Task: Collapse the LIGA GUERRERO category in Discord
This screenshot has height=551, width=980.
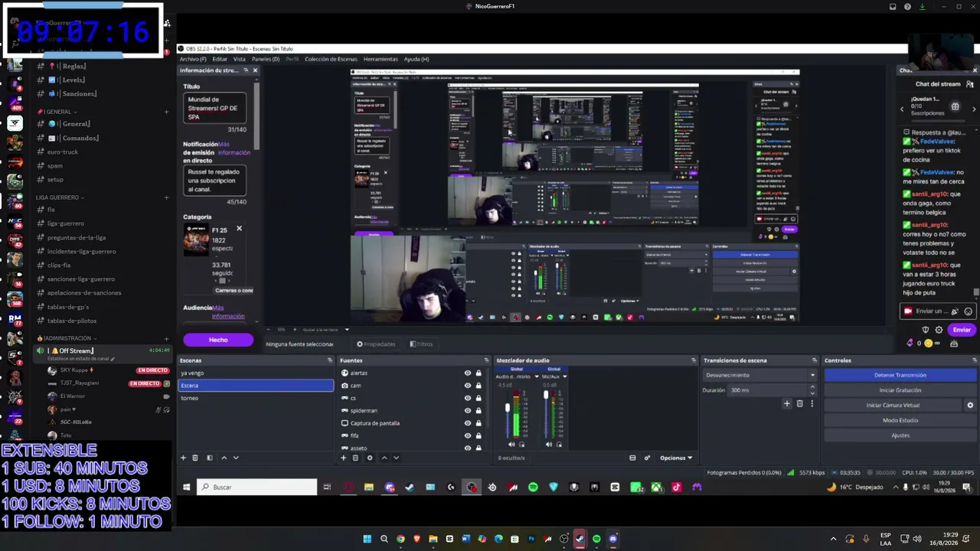Action: pyautogui.click(x=60, y=197)
